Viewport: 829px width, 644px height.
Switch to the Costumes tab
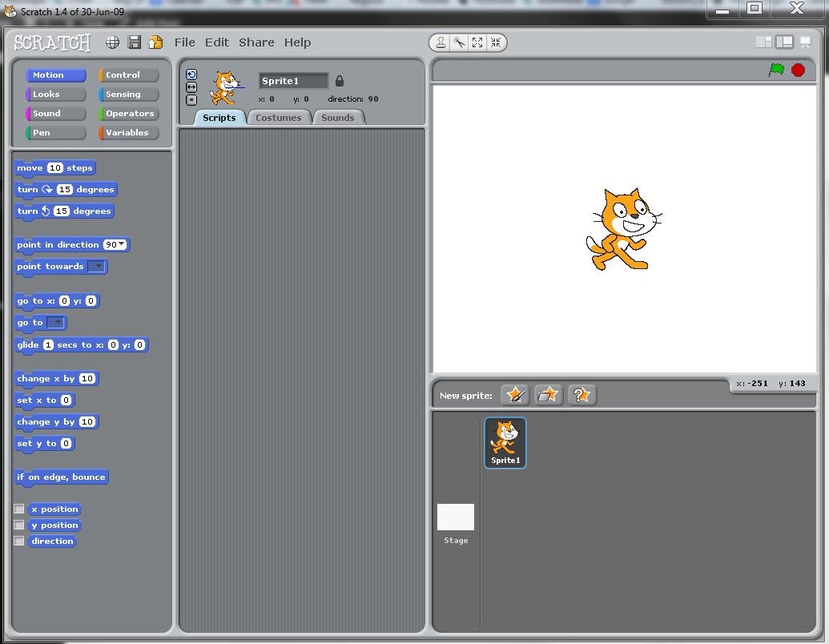click(279, 118)
